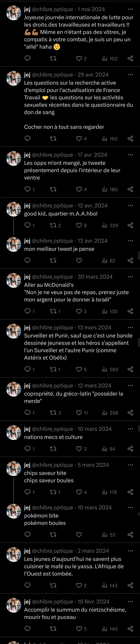Share the 1 mai 2024 tweet
Image resolution: width=140 pixels, height=644 pixels.
(x=130, y=58)
